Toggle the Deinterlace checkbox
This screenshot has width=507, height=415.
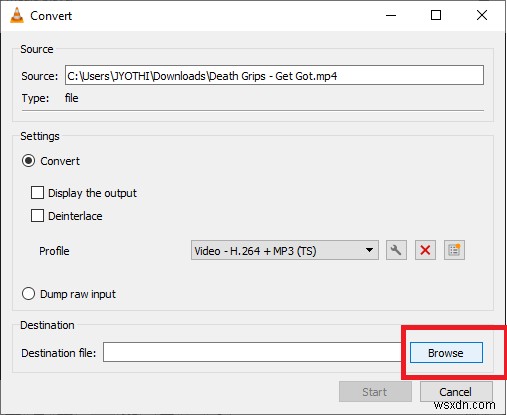(37, 216)
